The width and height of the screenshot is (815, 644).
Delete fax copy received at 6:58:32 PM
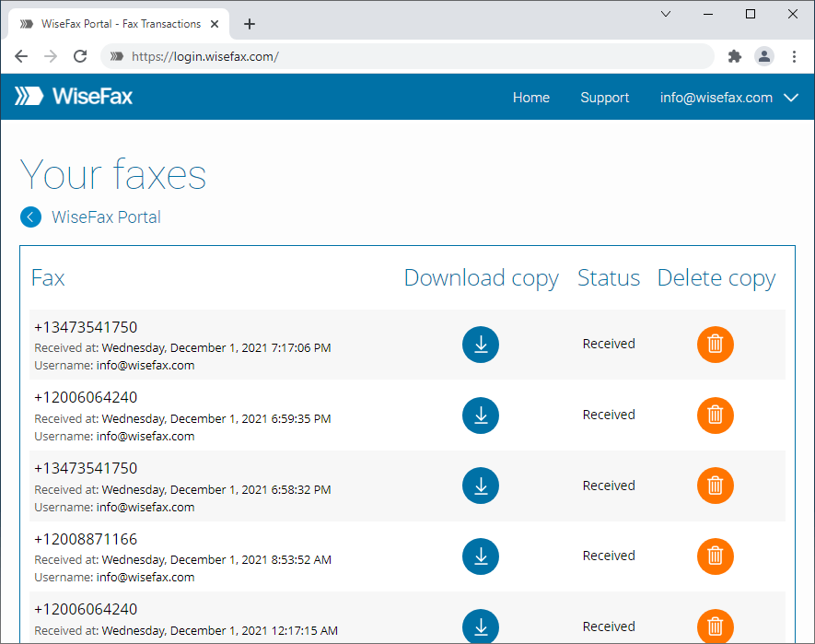[716, 486]
